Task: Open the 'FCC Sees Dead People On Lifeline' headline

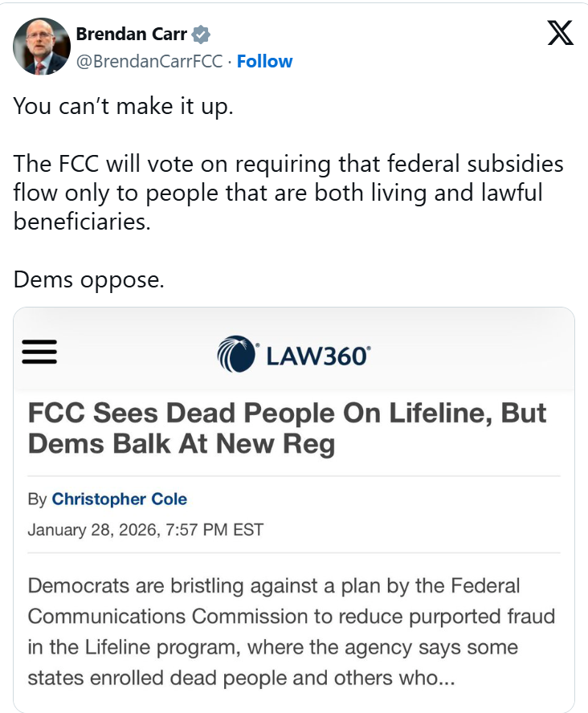Action: pyautogui.click(x=287, y=413)
